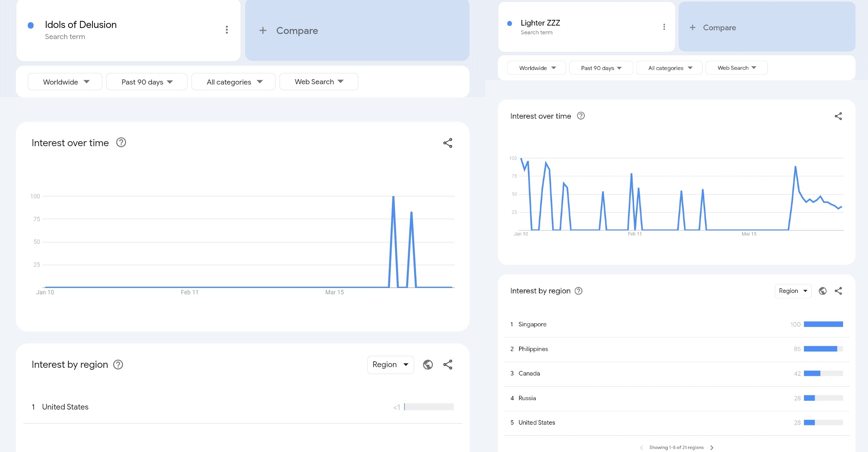The image size is (868, 452).
Task: Open the left Worldwide location dropdown
Action: coord(65,82)
